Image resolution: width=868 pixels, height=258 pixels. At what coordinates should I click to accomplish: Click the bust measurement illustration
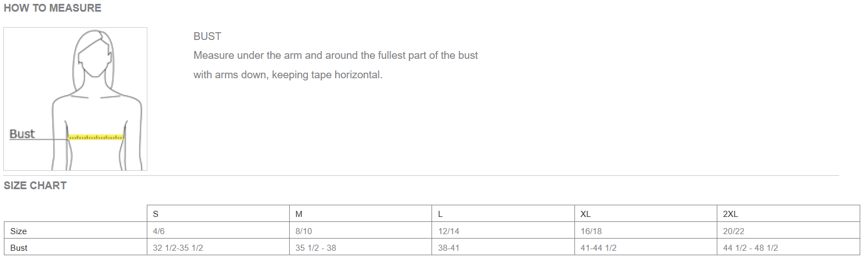(75, 99)
